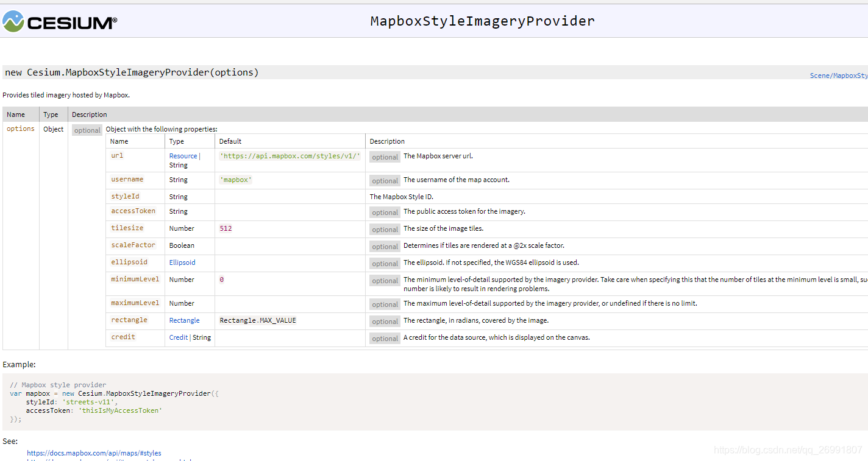Screen dimensions: 868x461
Task: Click the accessToken property name
Action: coord(133,211)
